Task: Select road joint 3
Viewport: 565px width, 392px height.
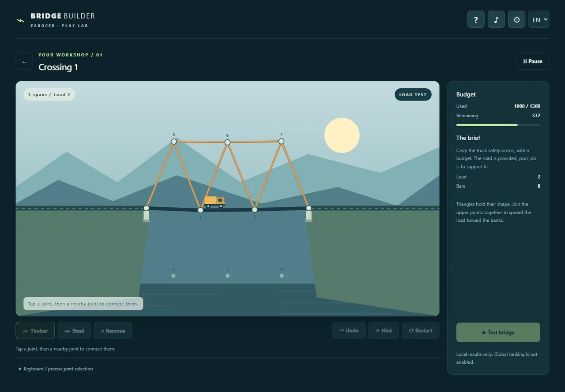Action: click(x=254, y=209)
